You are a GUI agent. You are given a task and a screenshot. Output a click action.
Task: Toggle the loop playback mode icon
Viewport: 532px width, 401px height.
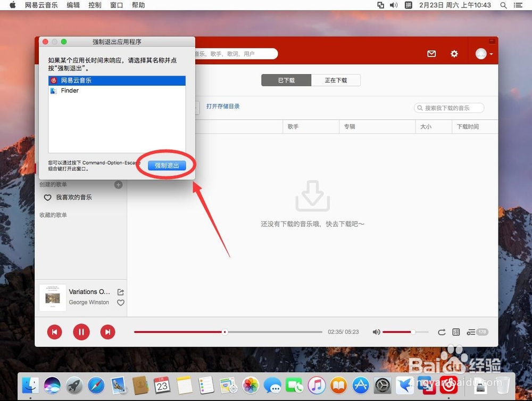pos(442,332)
